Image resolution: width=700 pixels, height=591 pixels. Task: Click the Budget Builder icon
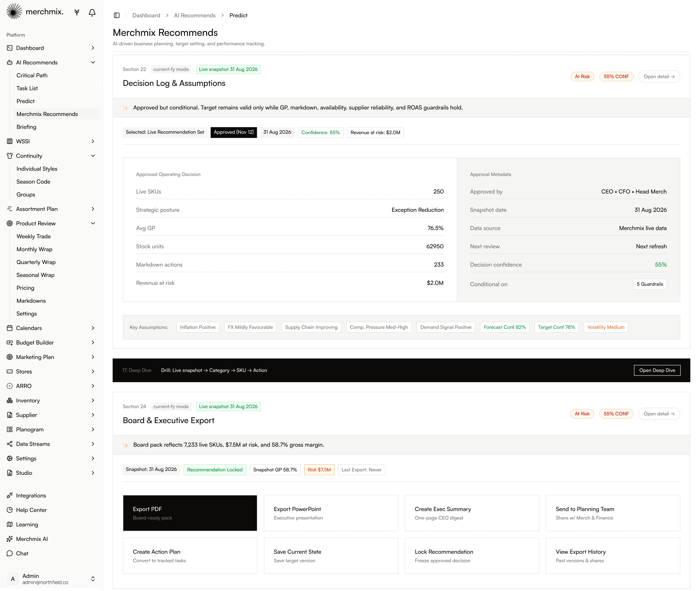[x=10, y=342]
